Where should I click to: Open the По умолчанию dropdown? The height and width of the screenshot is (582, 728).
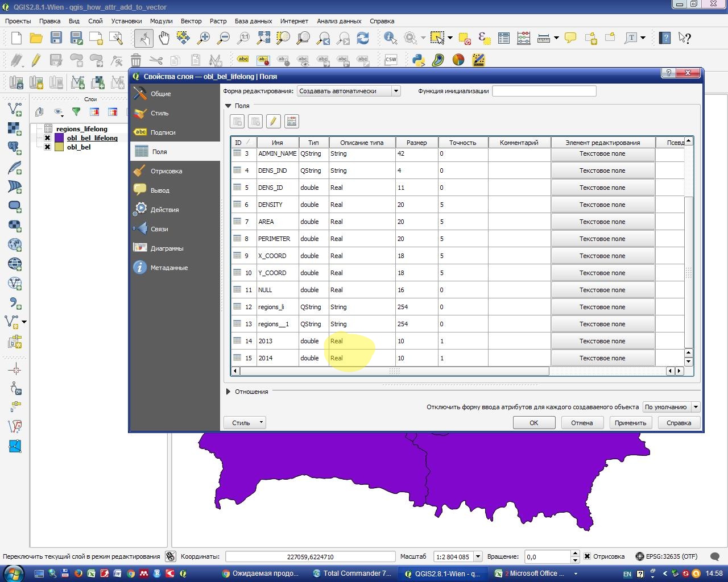(x=671, y=407)
